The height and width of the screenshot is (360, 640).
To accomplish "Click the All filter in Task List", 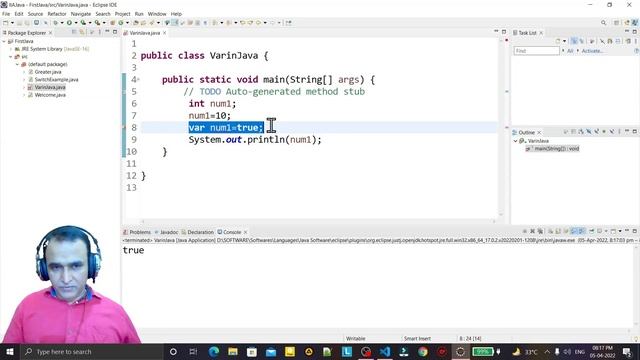I will [x=570, y=51].
